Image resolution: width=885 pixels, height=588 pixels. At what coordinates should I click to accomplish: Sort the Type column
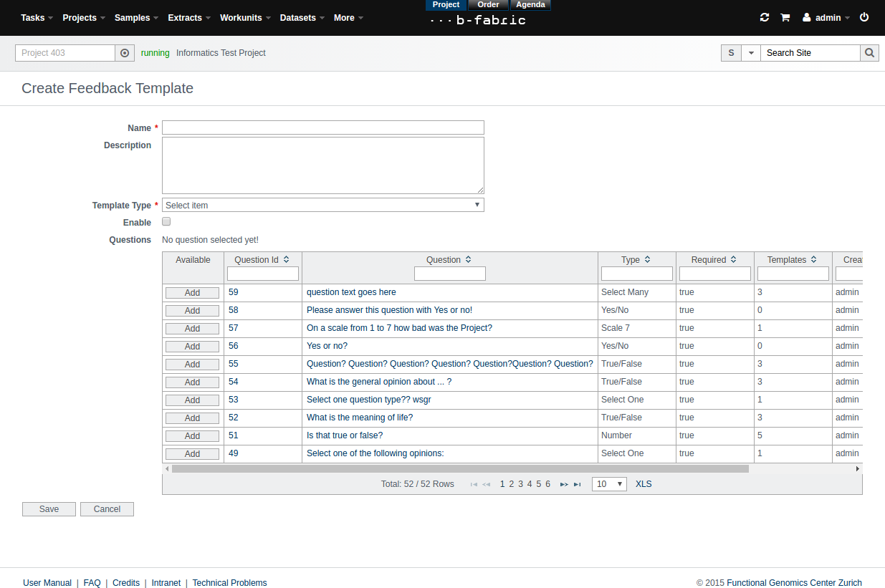tap(647, 260)
